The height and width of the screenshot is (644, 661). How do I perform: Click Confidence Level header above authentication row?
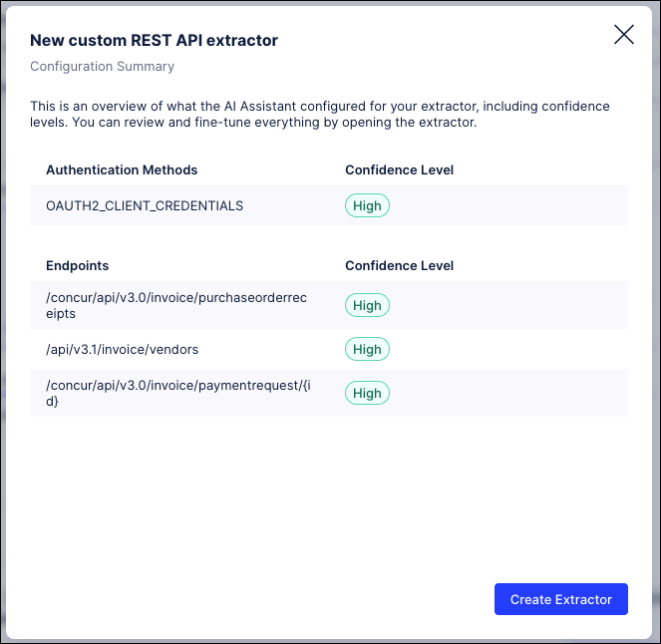[x=399, y=169]
